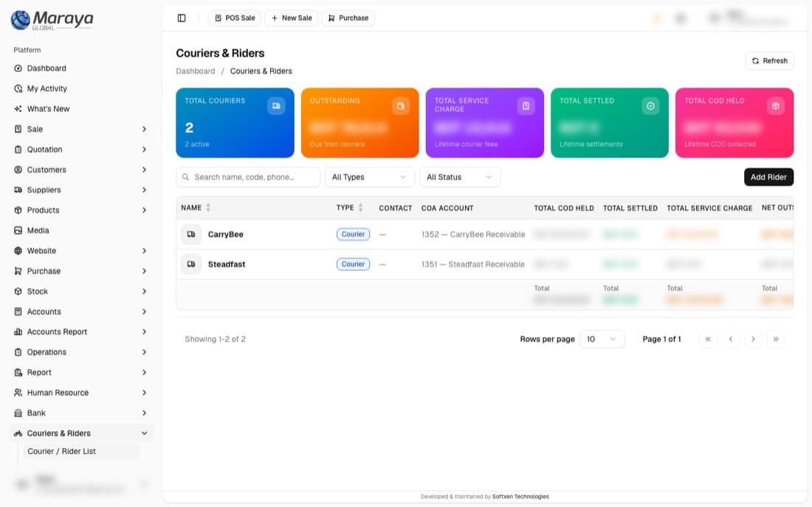Go to the previous page
The height and width of the screenshot is (507, 812).
click(731, 339)
